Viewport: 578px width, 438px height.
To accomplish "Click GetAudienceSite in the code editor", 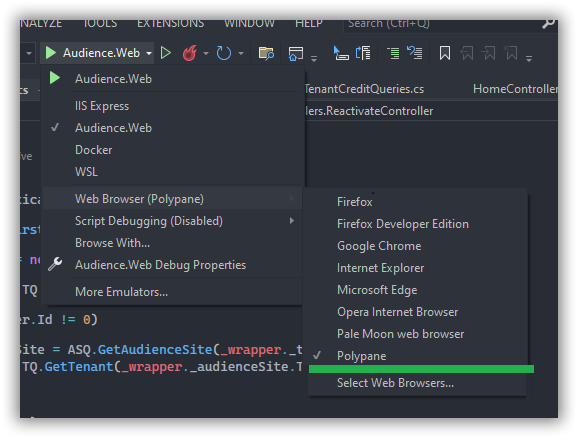I will (155, 350).
